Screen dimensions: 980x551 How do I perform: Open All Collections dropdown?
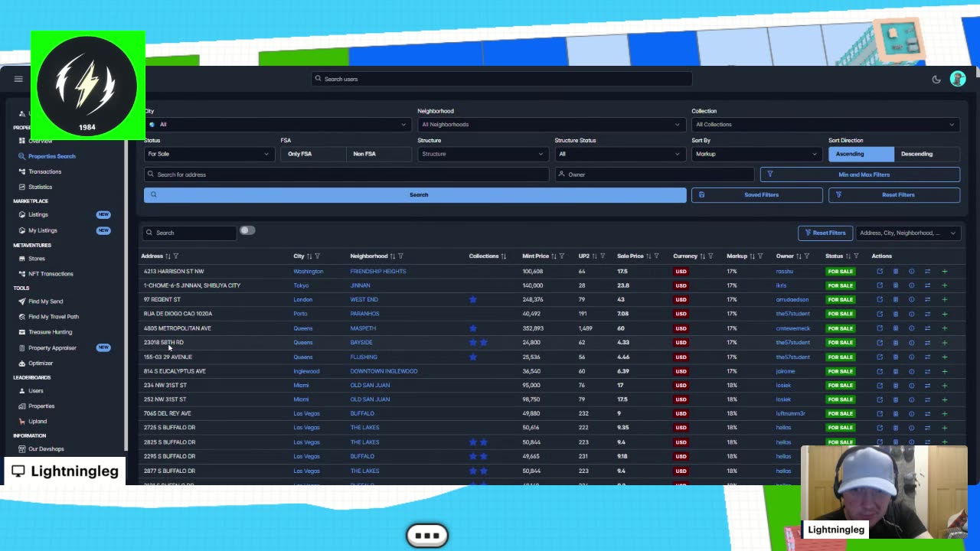[825, 125]
